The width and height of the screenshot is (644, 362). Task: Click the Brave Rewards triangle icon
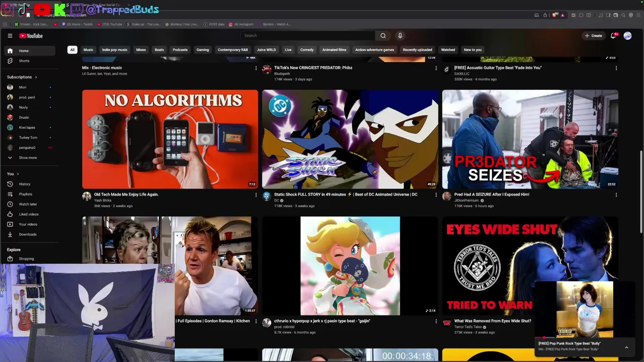(x=562, y=15)
